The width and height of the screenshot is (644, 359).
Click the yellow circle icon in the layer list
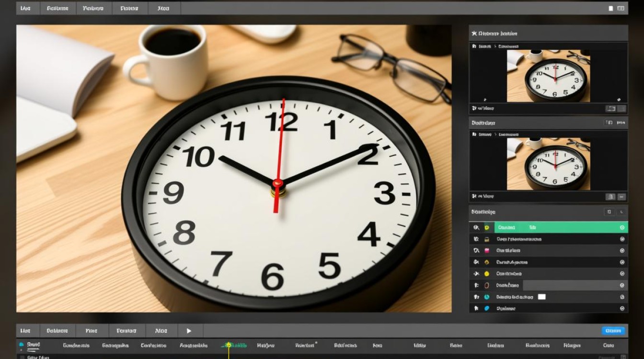(486, 274)
